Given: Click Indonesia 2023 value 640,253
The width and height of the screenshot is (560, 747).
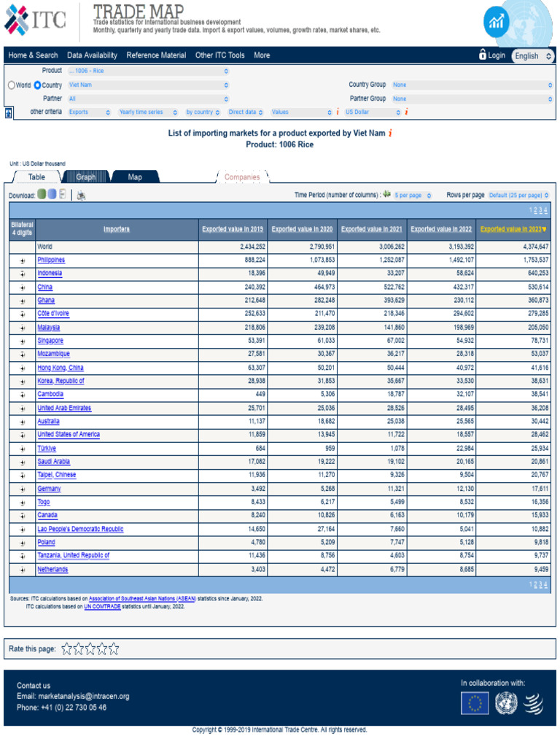Looking at the screenshot, I should pyautogui.click(x=537, y=274).
